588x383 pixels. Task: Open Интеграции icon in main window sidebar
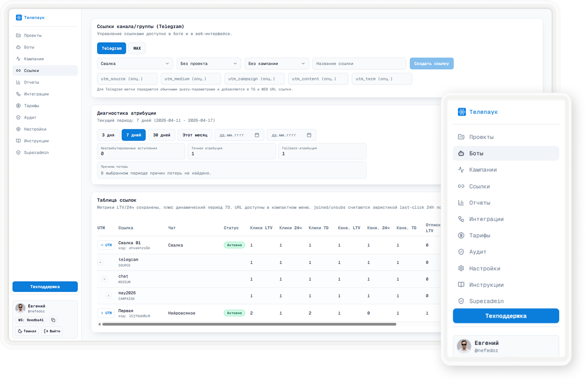pos(18,94)
